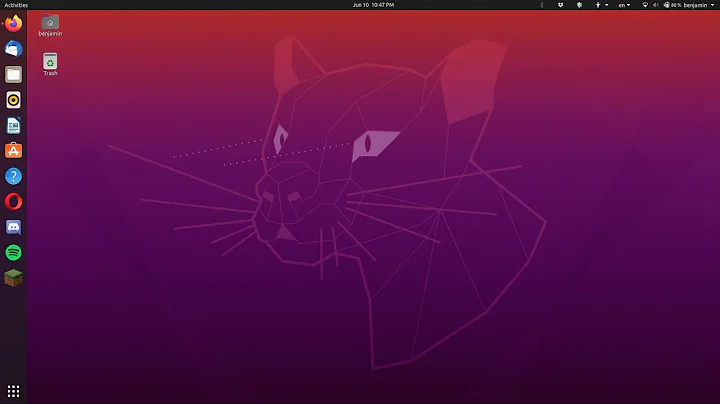The width and height of the screenshot is (720, 404).
Task: Click Activities in the top bar
Action: 16,5
